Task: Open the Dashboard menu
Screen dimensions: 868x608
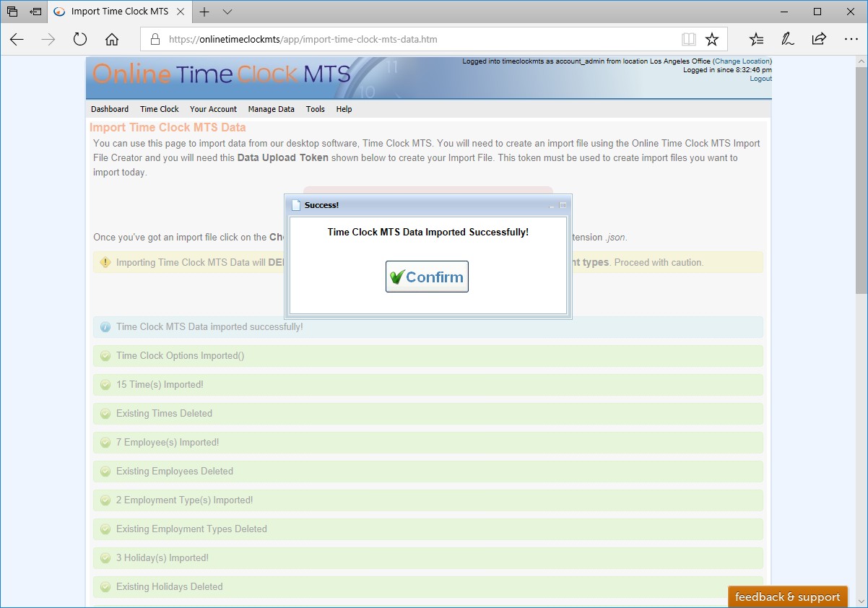Action: pyautogui.click(x=110, y=109)
